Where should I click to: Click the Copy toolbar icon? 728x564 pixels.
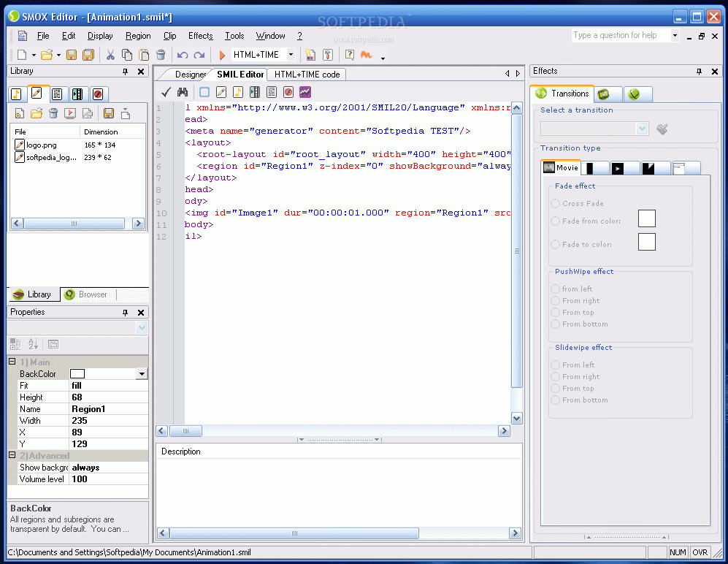(127, 55)
